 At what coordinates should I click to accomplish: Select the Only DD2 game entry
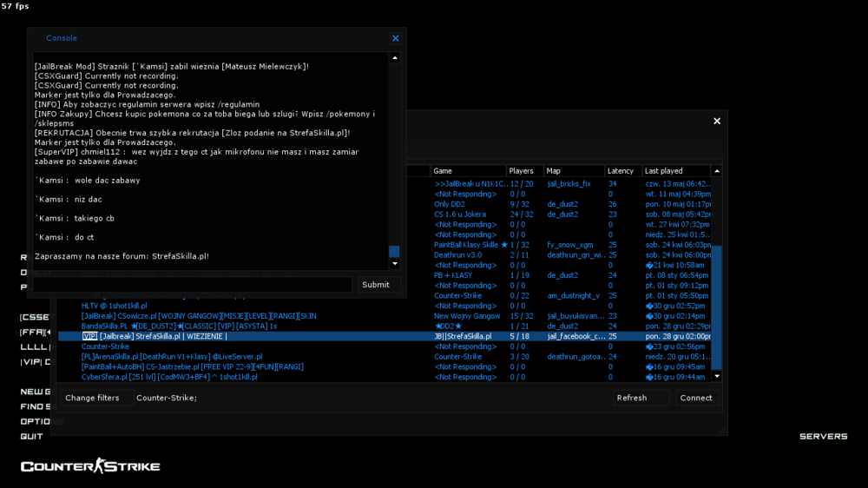(x=450, y=204)
